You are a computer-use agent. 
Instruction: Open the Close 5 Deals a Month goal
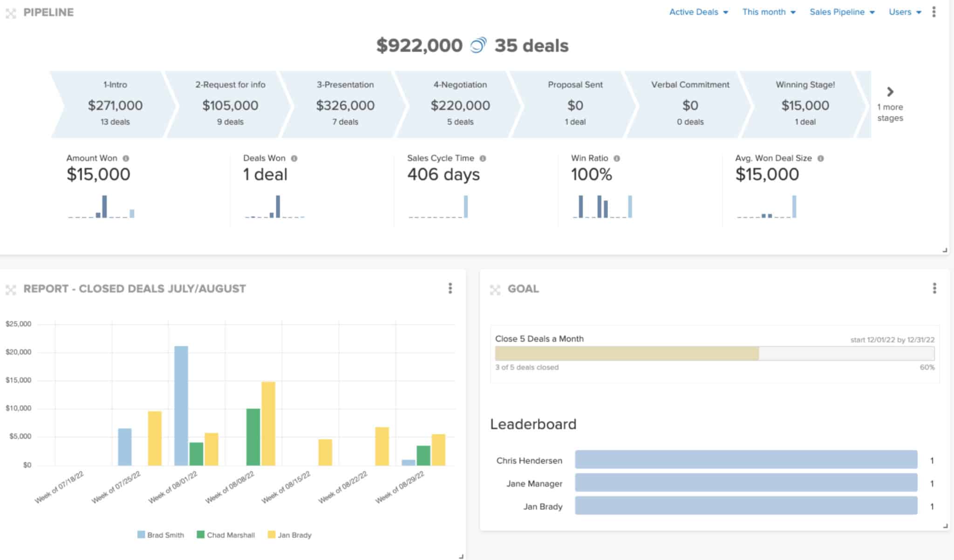point(539,339)
